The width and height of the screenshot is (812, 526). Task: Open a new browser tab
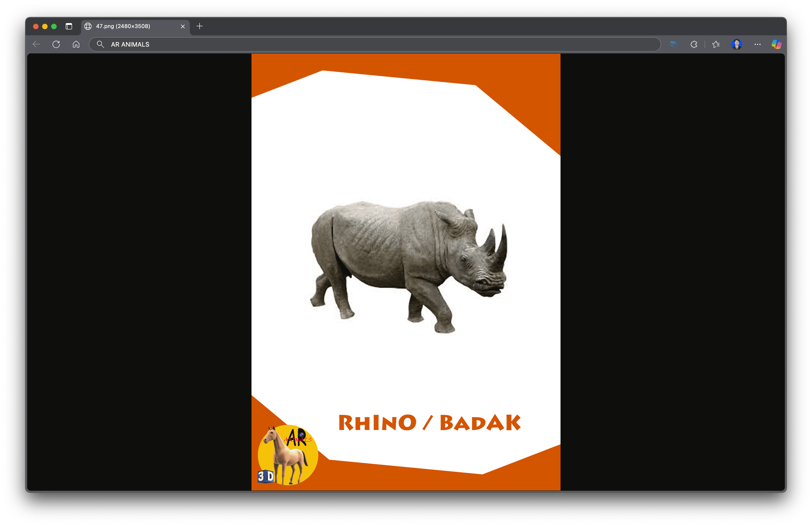[x=200, y=26]
